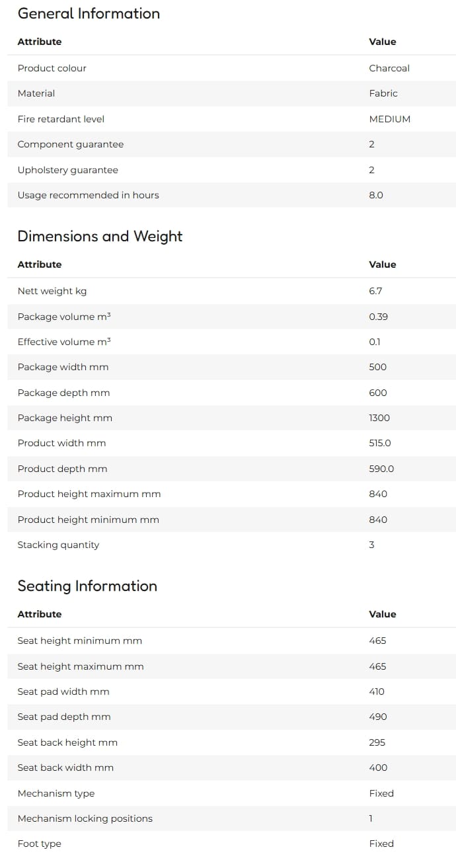Select the General Information heading
The width and height of the screenshot is (456, 868).
click(89, 13)
